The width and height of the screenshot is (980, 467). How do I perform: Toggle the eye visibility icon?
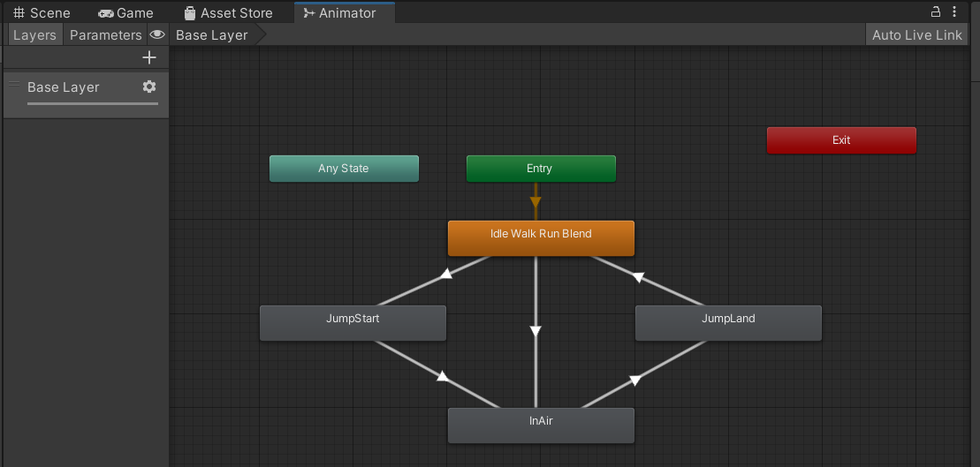tap(157, 35)
